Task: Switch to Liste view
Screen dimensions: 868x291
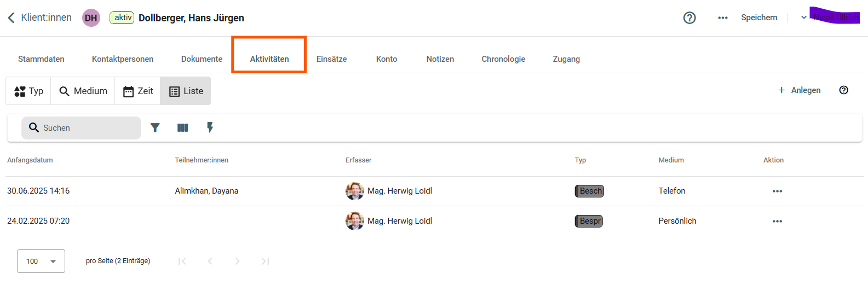Action: click(186, 91)
